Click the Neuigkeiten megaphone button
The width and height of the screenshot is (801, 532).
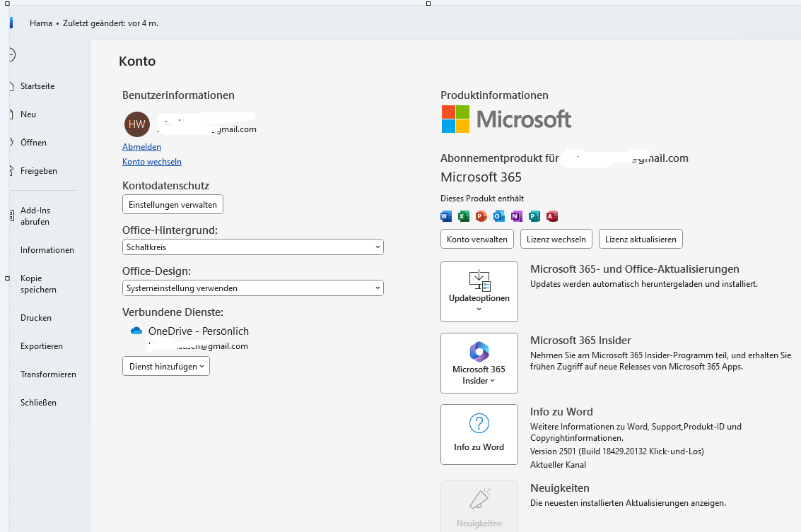click(x=479, y=507)
